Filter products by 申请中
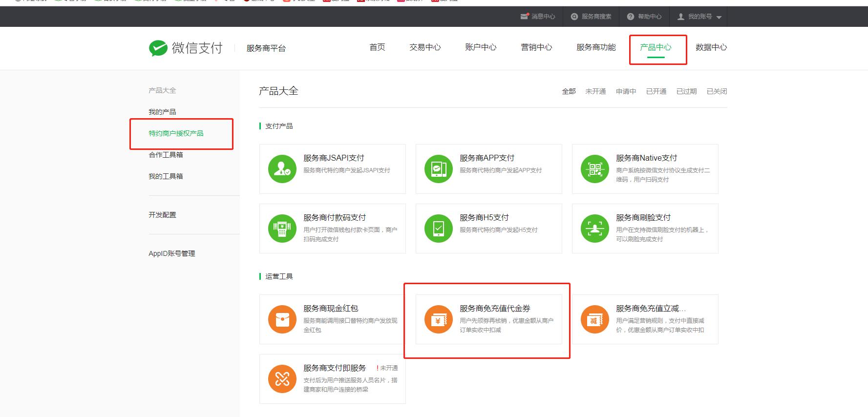 pyautogui.click(x=626, y=91)
